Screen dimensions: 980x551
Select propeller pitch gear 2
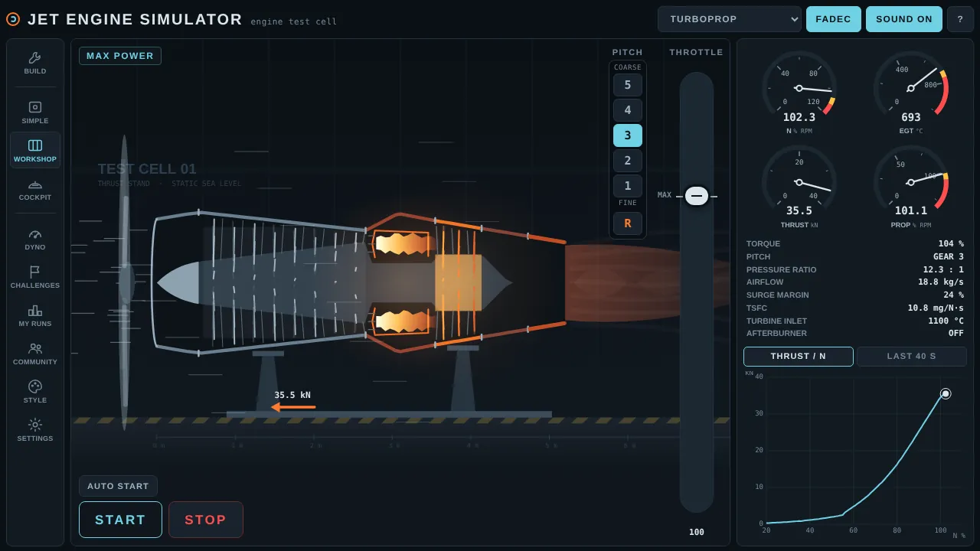coord(628,161)
